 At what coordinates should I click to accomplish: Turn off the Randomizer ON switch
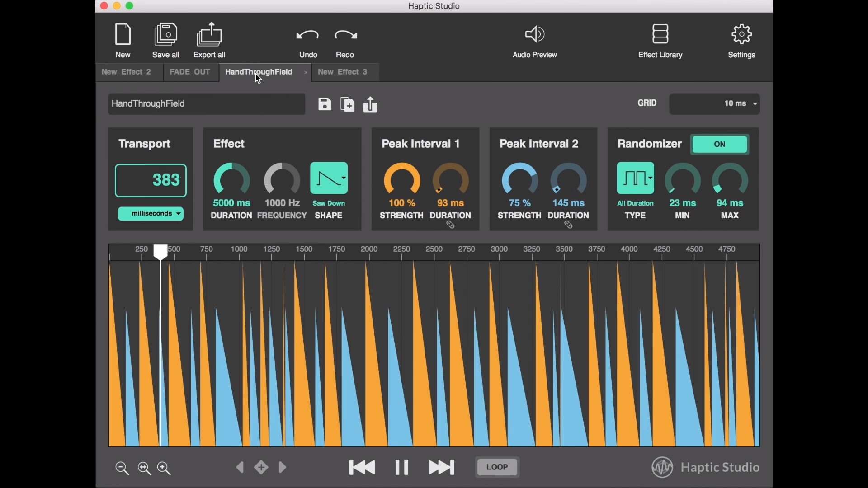(x=720, y=145)
